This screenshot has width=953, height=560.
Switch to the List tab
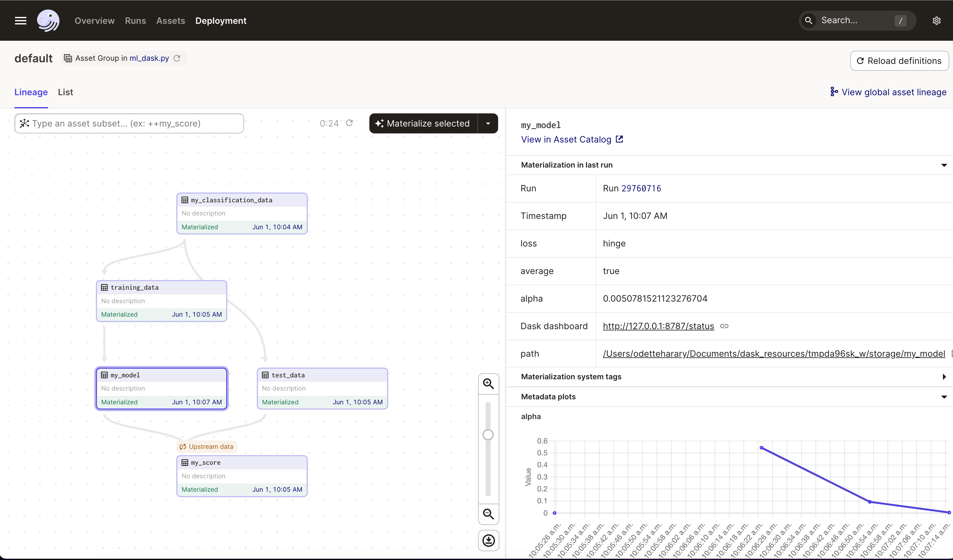(65, 92)
